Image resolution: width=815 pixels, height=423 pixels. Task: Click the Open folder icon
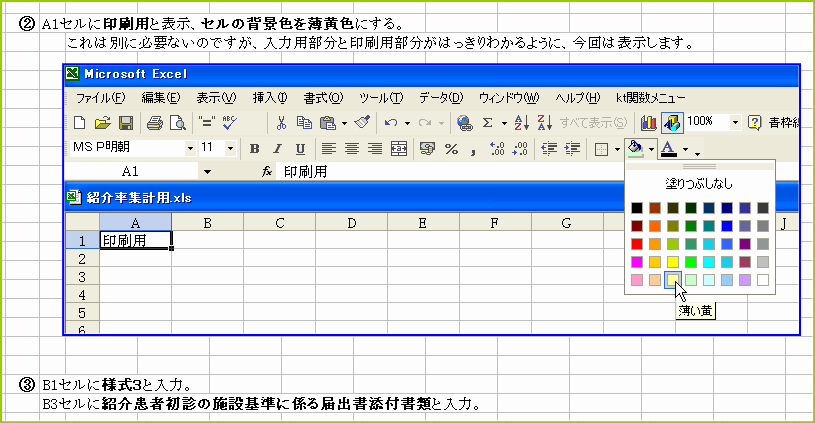point(102,123)
